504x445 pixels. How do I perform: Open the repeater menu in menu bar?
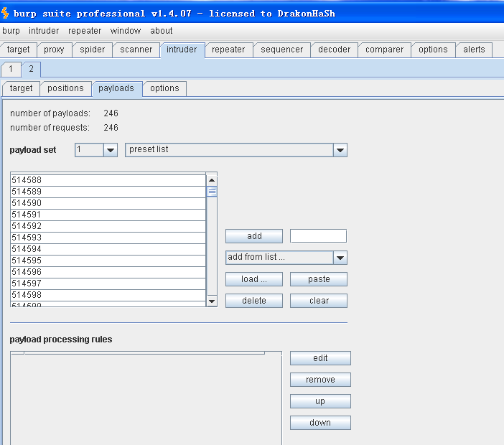(x=85, y=31)
